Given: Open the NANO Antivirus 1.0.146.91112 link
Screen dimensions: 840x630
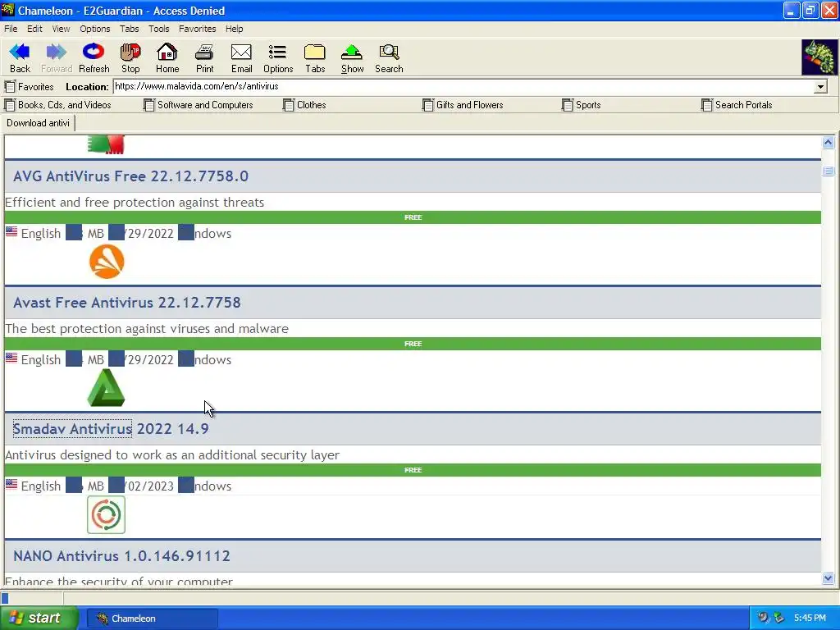Looking at the screenshot, I should pos(121,556).
